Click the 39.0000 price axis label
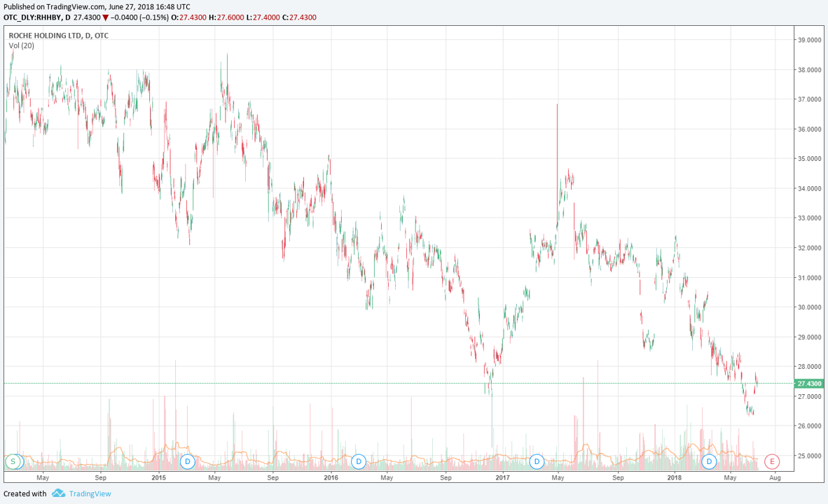 [810, 41]
